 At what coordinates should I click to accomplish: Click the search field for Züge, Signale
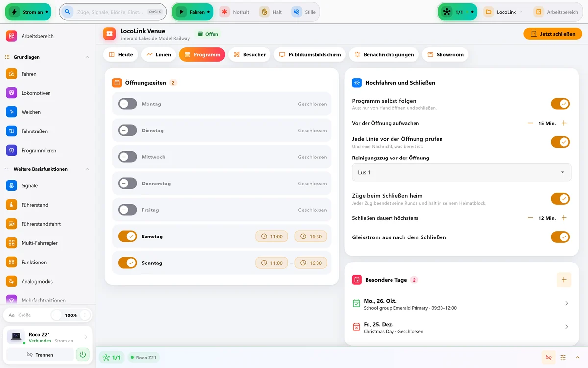113,12
